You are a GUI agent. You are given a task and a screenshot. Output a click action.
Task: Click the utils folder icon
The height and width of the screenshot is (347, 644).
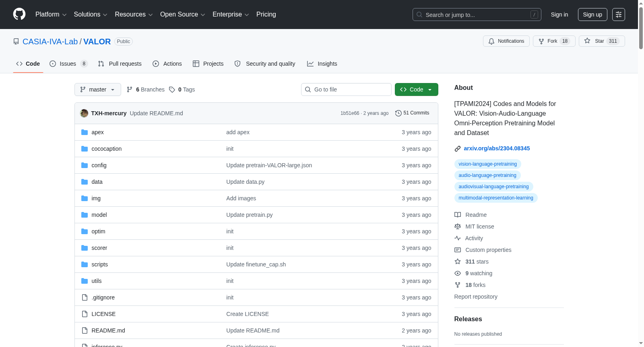85,281
